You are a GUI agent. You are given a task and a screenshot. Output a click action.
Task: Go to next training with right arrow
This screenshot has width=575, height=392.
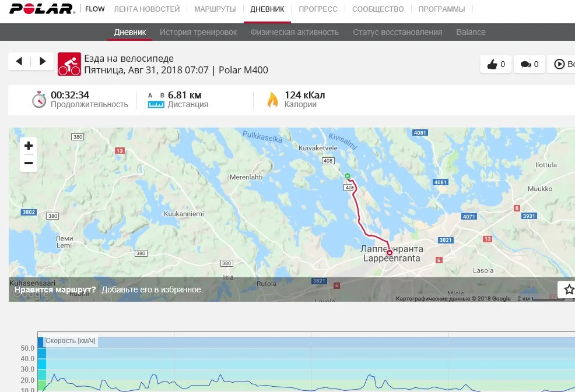point(43,61)
